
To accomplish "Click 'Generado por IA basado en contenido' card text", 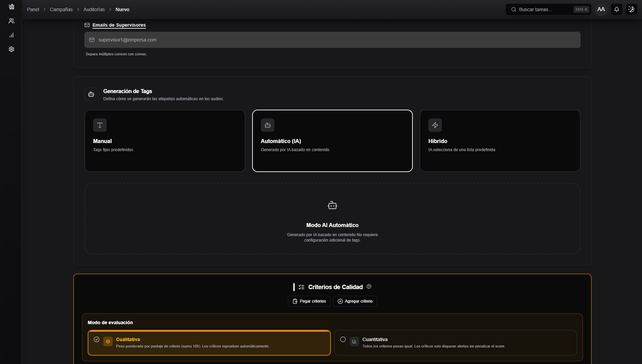I will pos(295,150).
